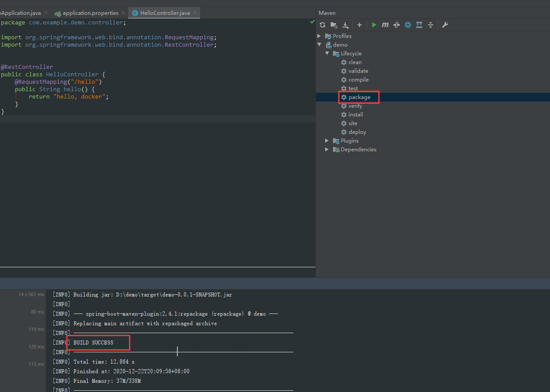Click the Profiles folder icon
The height and width of the screenshot is (392, 550).
click(328, 36)
